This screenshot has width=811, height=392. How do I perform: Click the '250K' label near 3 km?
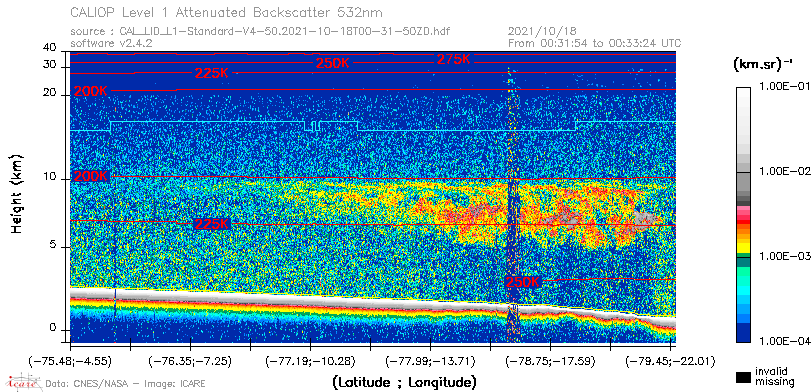[522, 282]
